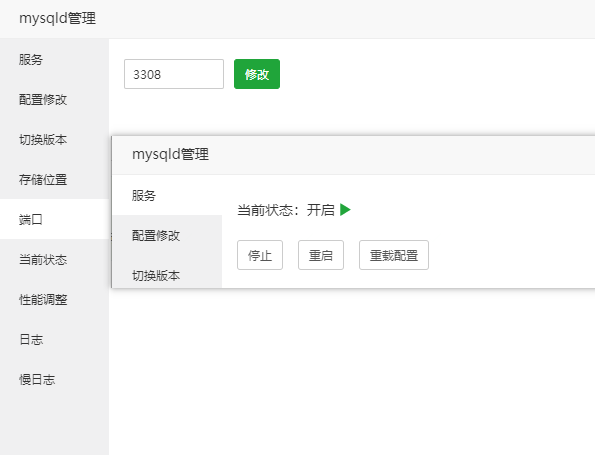This screenshot has height=455, width=595.
Task: Click the inner mysqld管理 popup title bar
Action: pyautogui.click(x=354, y=155)
